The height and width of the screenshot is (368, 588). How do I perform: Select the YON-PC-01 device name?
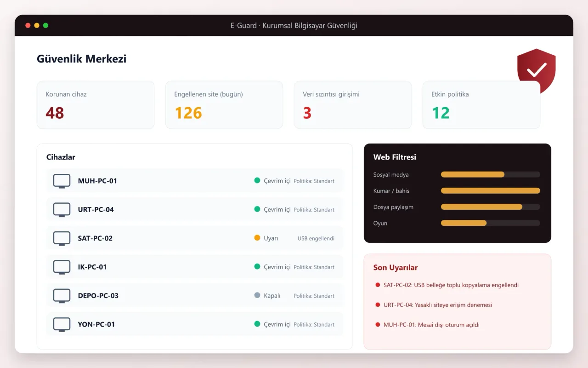[96, 324]
